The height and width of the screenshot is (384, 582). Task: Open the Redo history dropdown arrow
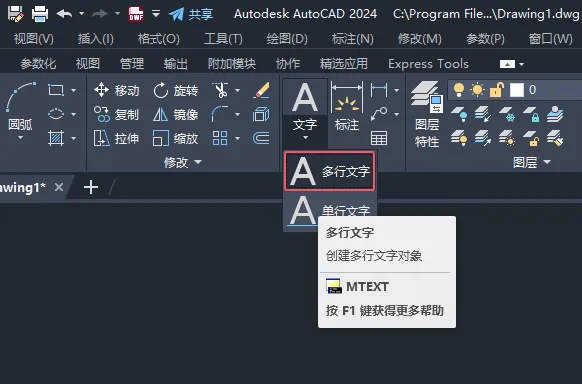click(117, 14)
